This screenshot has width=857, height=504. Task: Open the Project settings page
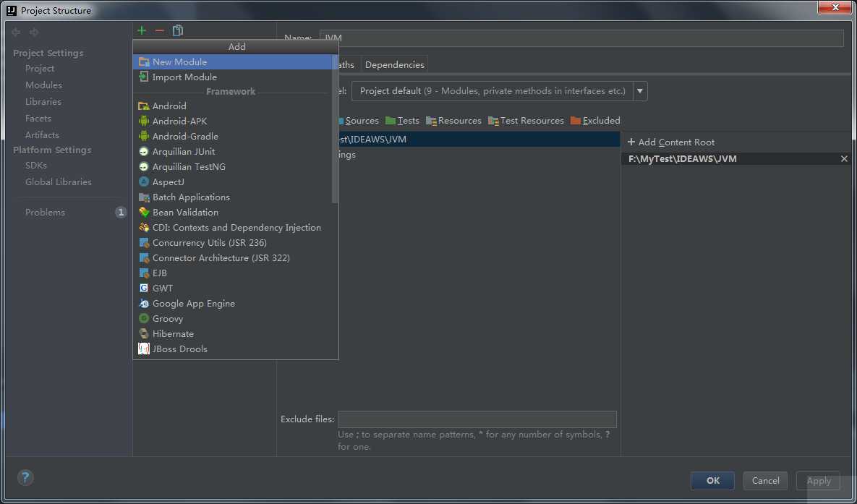[40, 68]
